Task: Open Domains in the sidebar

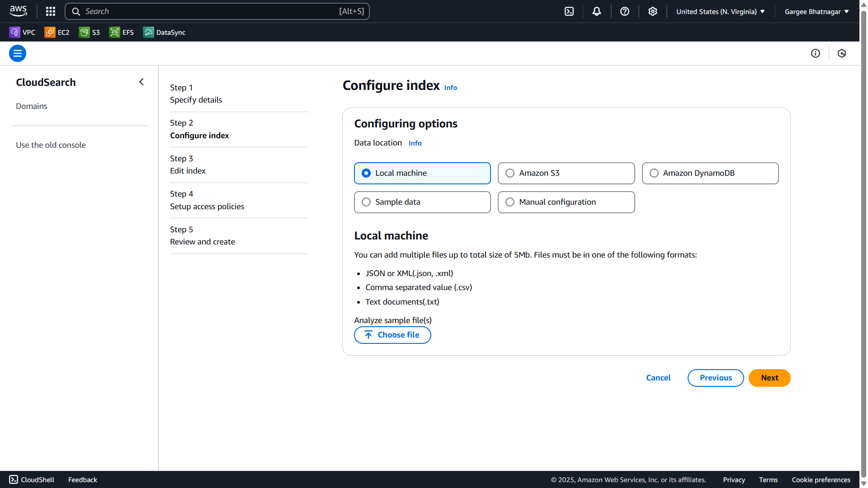Action: pos(32,106)
